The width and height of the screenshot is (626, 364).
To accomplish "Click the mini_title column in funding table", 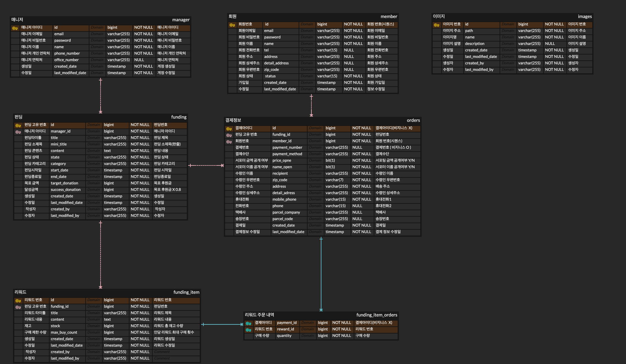I will tap(59, 144).
